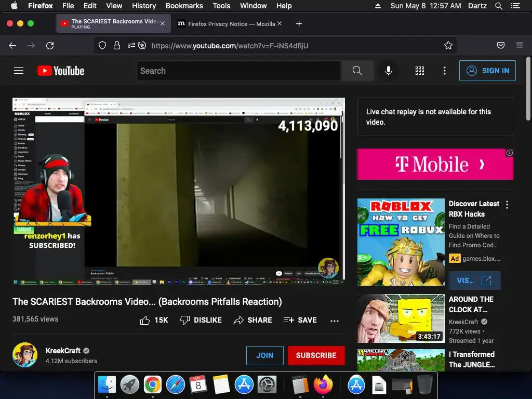Switch to Firefox Privacy Notice tab
The image size is (532, 399).
pyautogui.click(x=231, y=24)
